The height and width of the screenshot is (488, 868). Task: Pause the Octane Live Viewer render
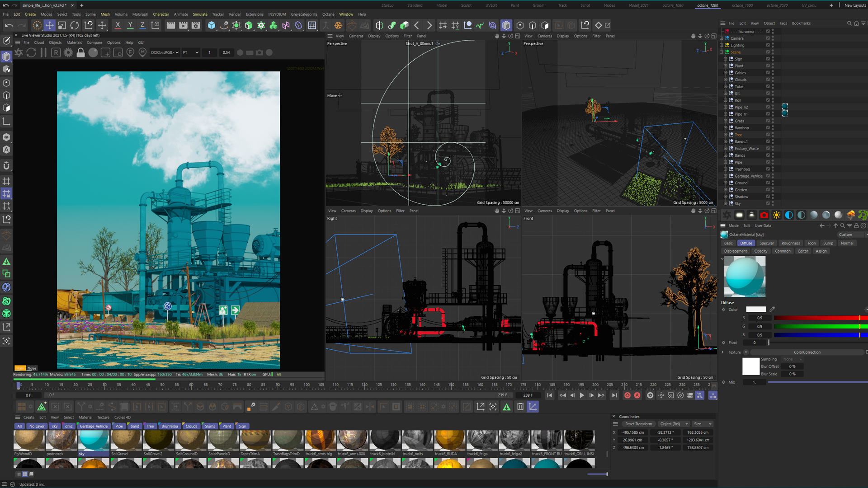pyautogui.click(x=43, y=52)
